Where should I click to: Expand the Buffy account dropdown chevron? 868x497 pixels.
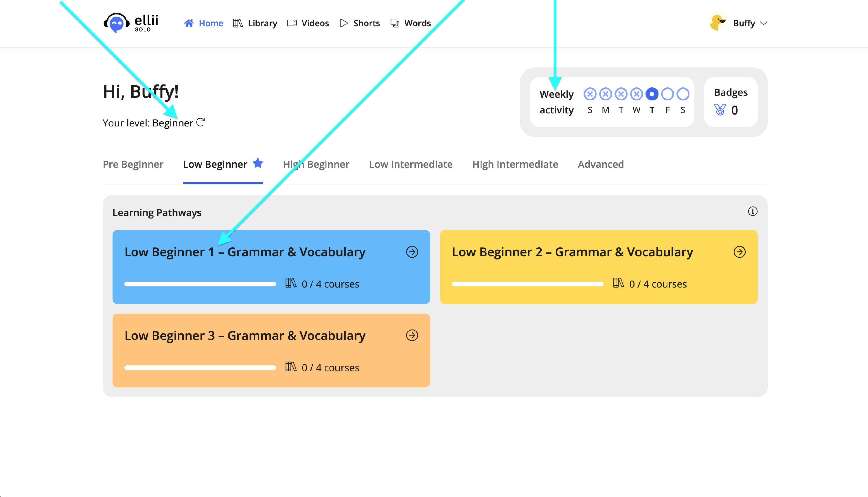click(x=764, y=23)
